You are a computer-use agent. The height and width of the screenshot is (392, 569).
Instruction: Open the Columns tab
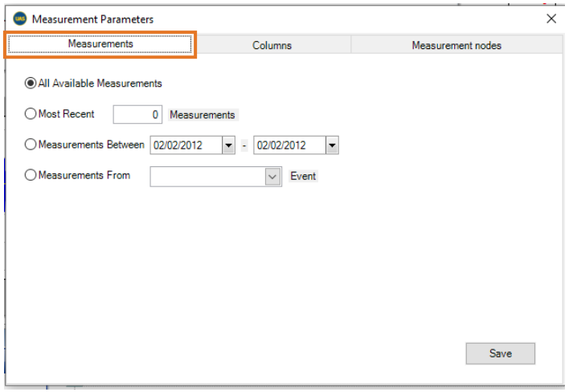tap(272, 46)
